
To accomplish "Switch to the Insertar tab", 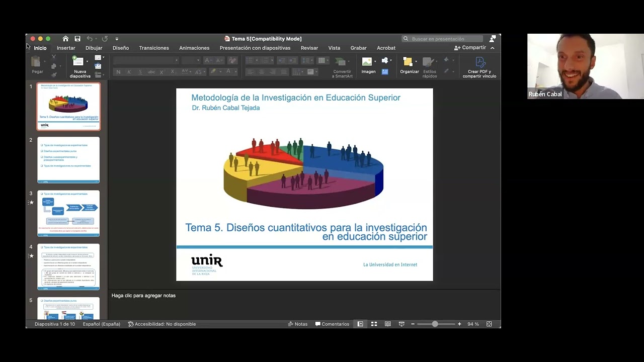I will coord(66,48).
